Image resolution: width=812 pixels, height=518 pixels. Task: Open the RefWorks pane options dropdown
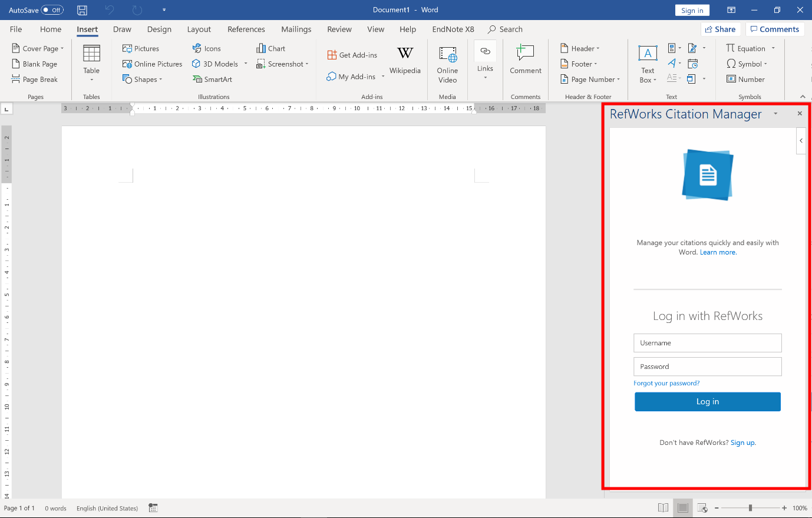click(x=775, y=114)
